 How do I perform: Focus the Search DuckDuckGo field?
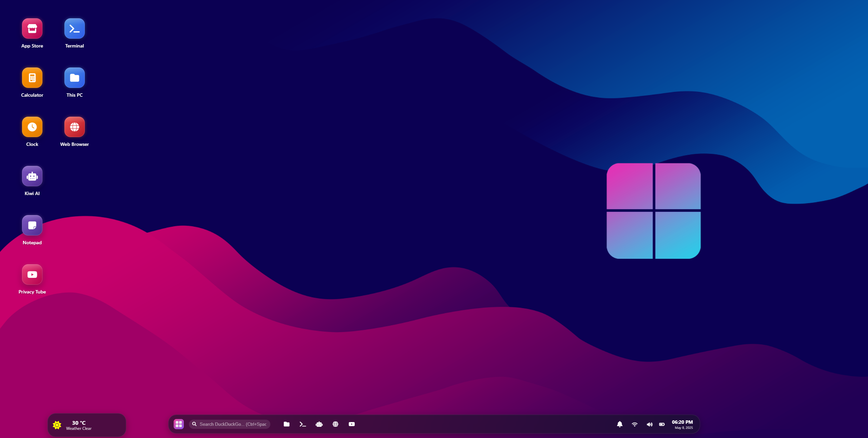(x=232, y=424)
